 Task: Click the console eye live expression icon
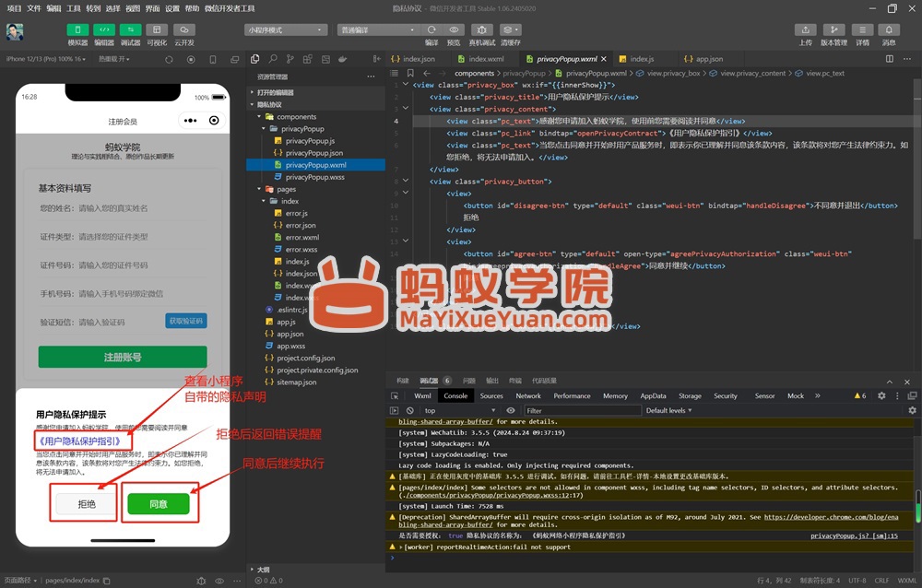coord(511,410)
